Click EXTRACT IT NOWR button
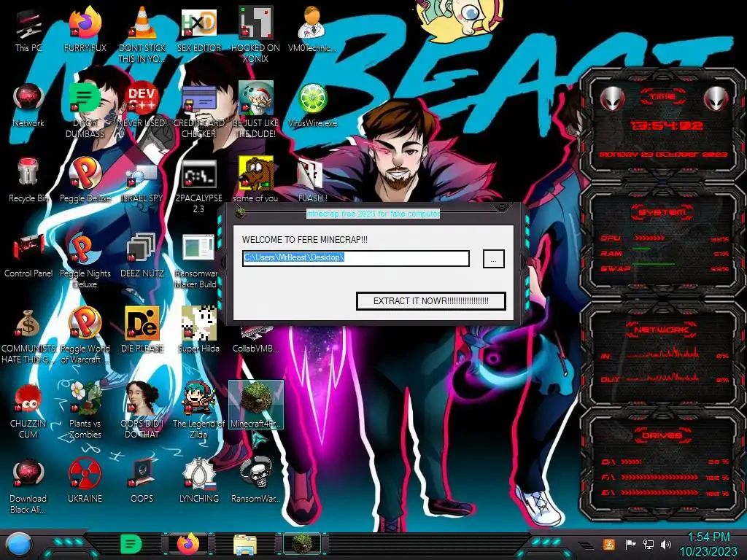Screen dimensions: 747x560 (430, 301)
